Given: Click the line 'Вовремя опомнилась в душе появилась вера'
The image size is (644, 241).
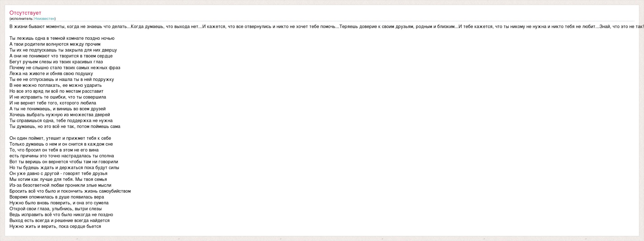Looking at the screenshot, I should tap(57, 197).
